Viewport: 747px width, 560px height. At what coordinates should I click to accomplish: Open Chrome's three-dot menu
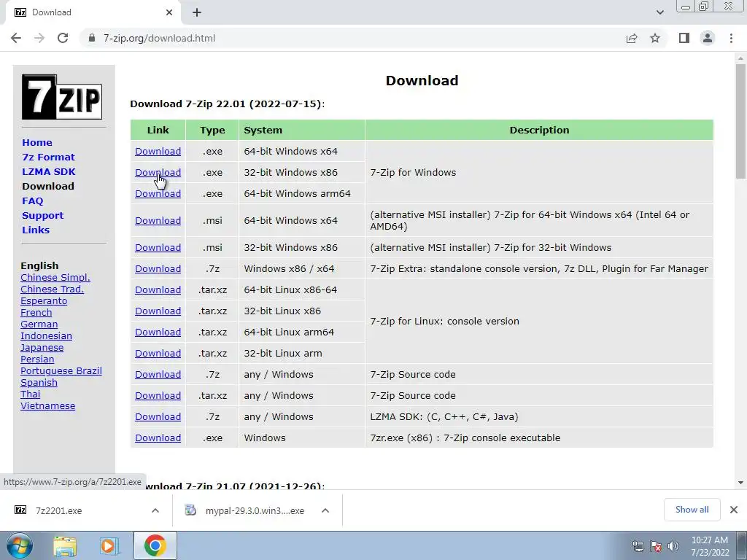click(731, 38)
